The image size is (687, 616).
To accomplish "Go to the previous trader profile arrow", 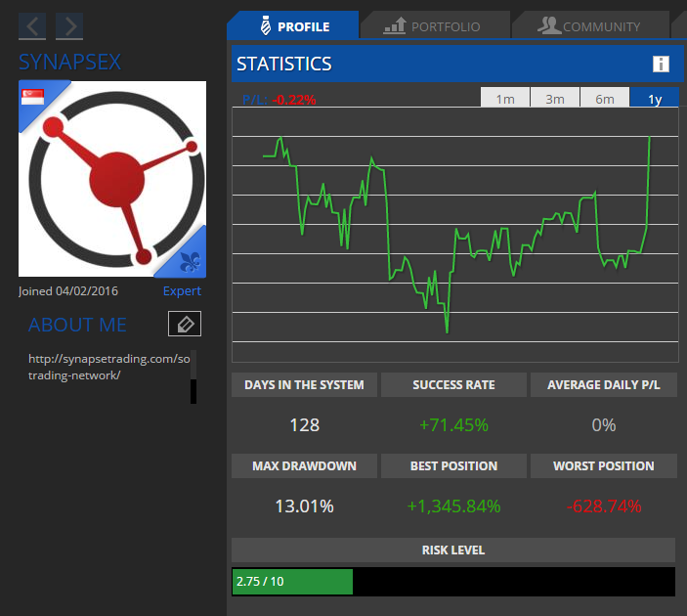I will coord(32,26).
